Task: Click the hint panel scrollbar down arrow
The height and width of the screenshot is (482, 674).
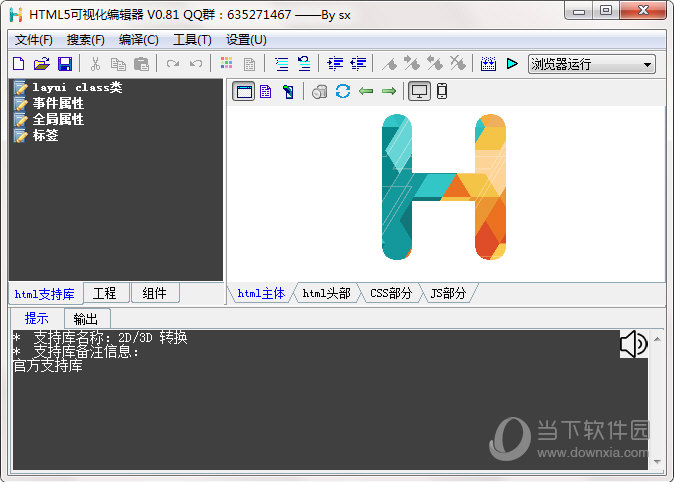Action: coord(657,461)
